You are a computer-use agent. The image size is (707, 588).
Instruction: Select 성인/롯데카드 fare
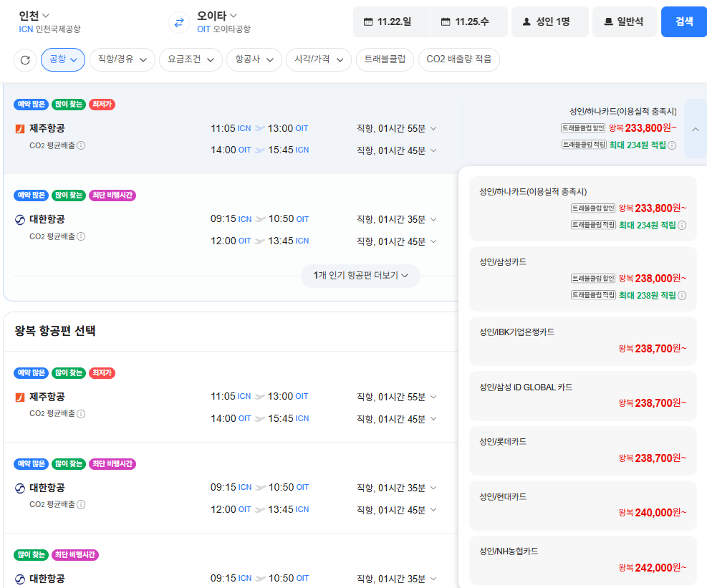pos(583,451)
